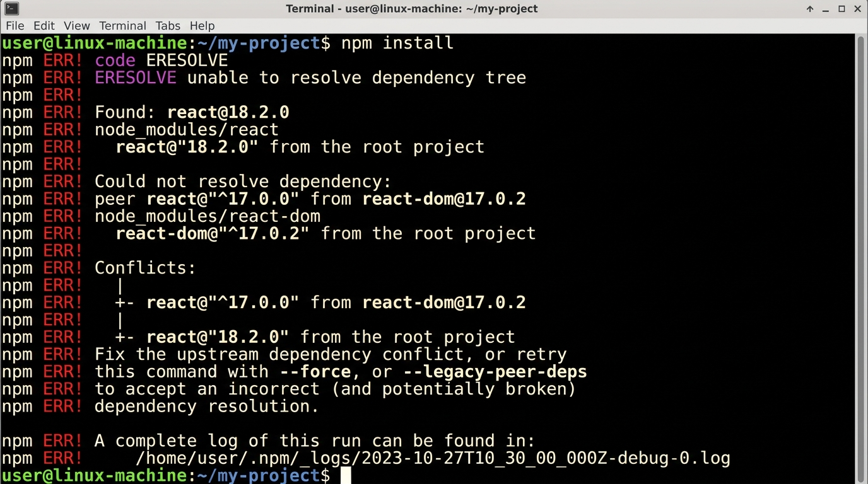
Task: Minimize the terminal window
Action: coord(826,9)
